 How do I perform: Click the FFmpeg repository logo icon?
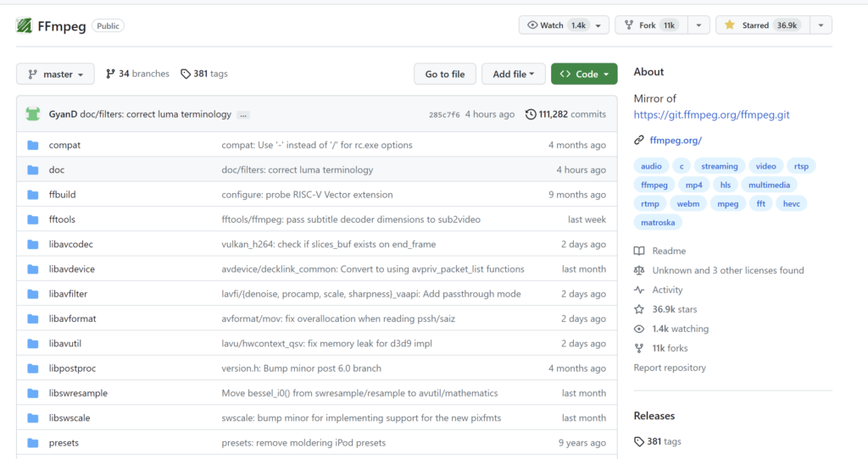(x=24, y=25)
